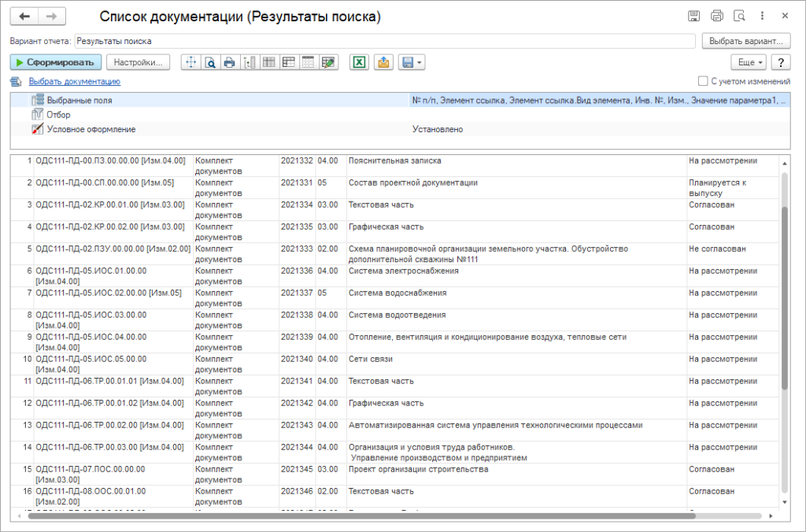The width and height of the screenshot is (806, 532).
Task: Click the Планируется к выпуску status cell
Action: [734, 188]
